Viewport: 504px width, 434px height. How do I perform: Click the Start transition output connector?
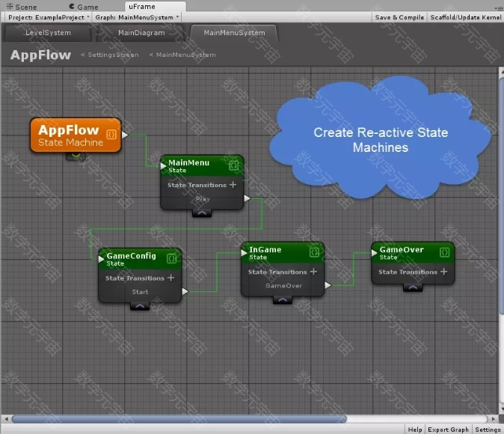pos(185,292)
